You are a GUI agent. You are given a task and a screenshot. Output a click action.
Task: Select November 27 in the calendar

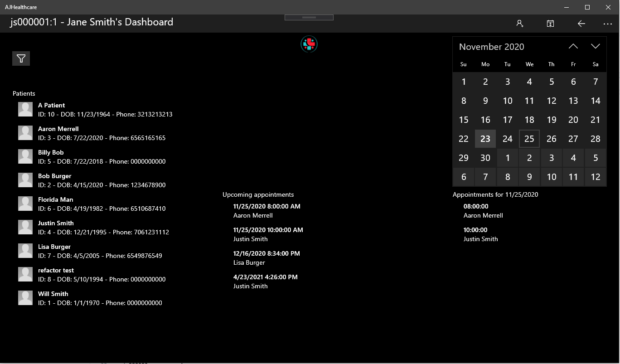click(x=573, y=139)
